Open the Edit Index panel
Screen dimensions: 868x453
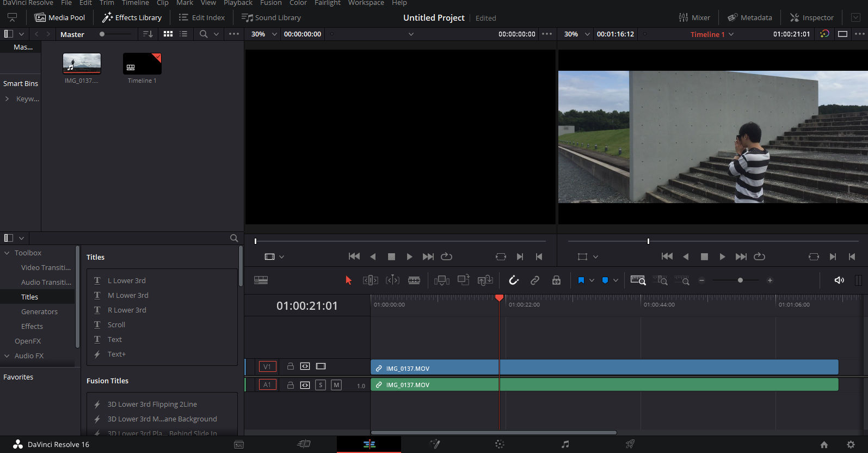coord(201,17)
